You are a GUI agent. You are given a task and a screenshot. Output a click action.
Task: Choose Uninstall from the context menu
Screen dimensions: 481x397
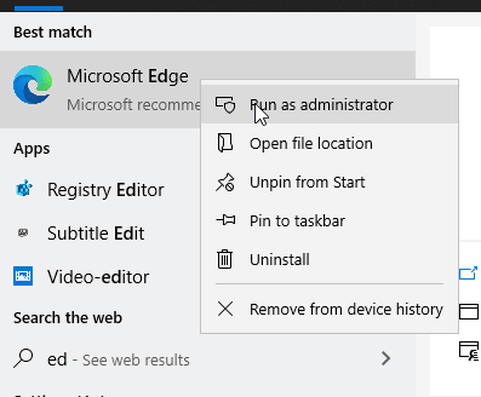click(329, 259)
